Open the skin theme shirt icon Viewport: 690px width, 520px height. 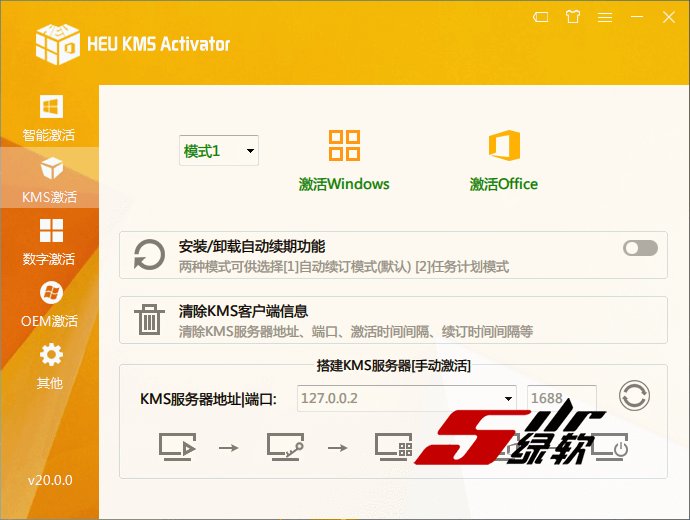pos(572,17)
